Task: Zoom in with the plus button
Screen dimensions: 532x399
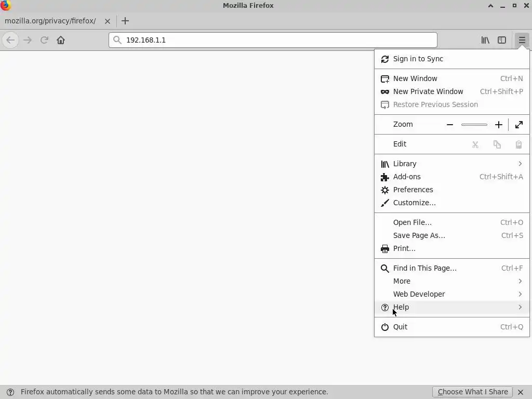Action: [498, 125]
